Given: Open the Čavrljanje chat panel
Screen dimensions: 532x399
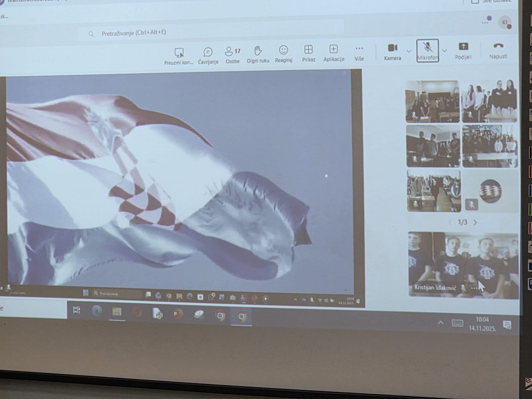Looking at the screenshot, I should click(x=208, y=52).
